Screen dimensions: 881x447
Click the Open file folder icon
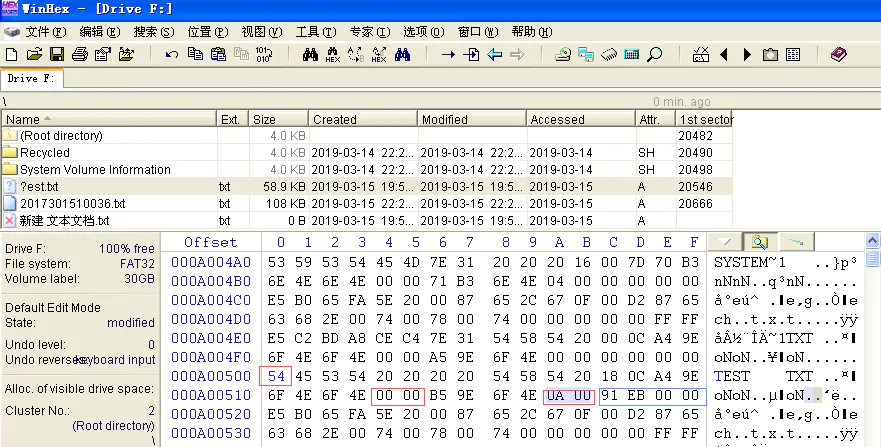click(x=34, y=54)
